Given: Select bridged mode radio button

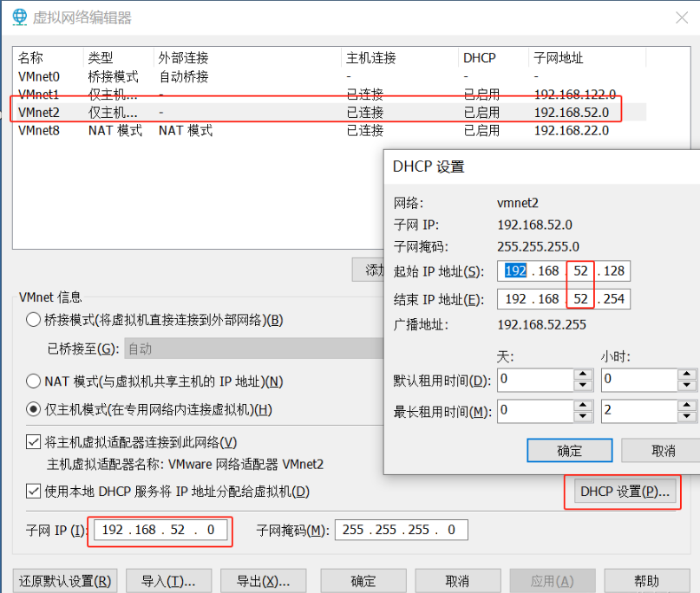Looking at the screenshot, I should tap(34, 320).
